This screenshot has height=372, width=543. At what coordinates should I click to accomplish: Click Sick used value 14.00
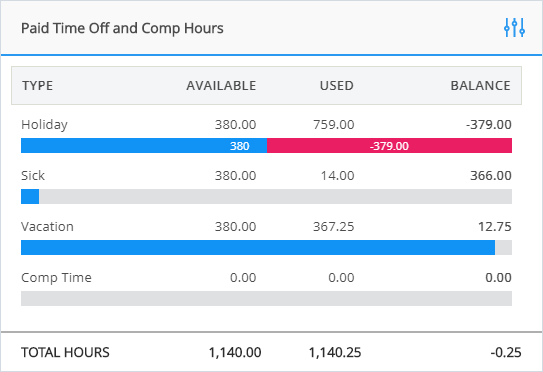point(337,176)
